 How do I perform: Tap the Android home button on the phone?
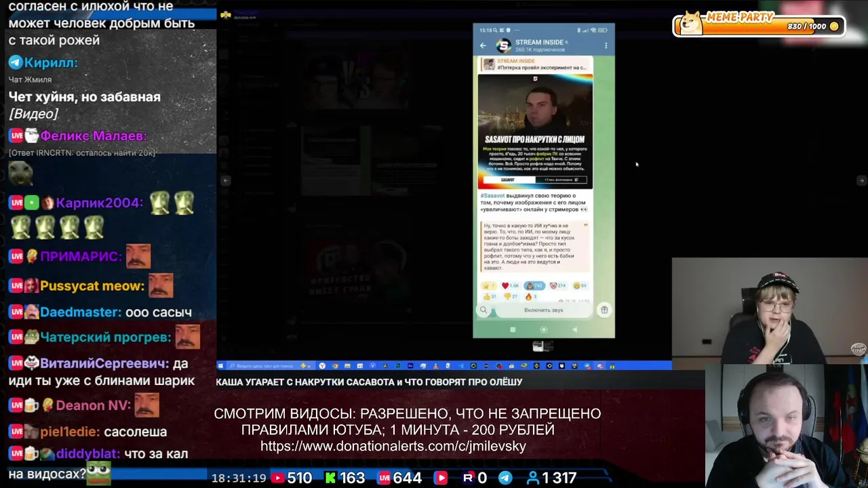[x=543, y=329]
